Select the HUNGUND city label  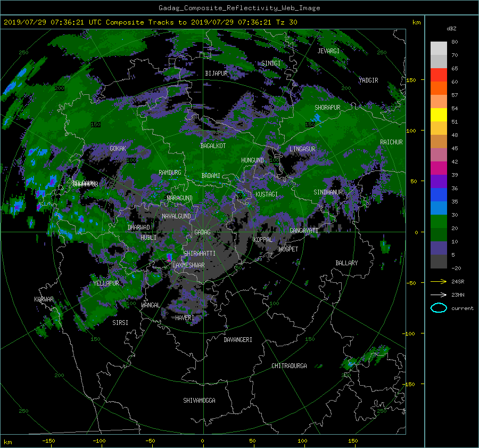[x=252, y=160]
